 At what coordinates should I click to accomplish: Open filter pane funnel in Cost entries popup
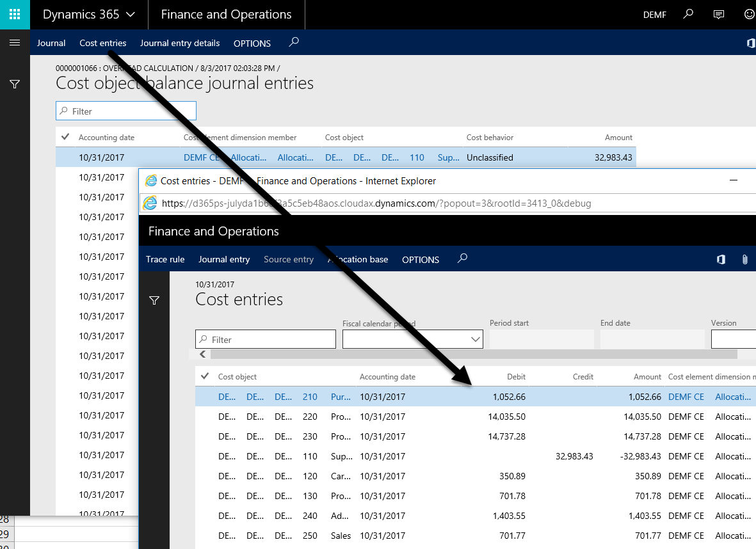154,300
